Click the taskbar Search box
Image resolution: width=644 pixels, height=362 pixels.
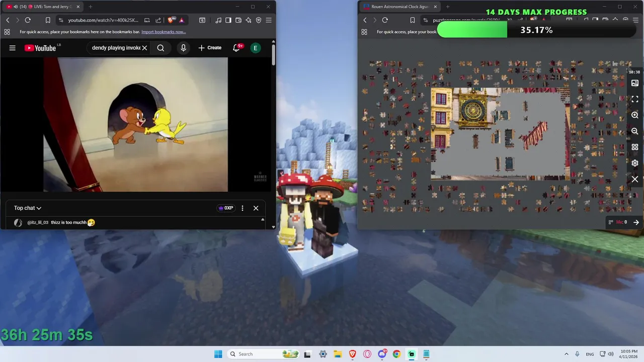click(x=264, y=354)
